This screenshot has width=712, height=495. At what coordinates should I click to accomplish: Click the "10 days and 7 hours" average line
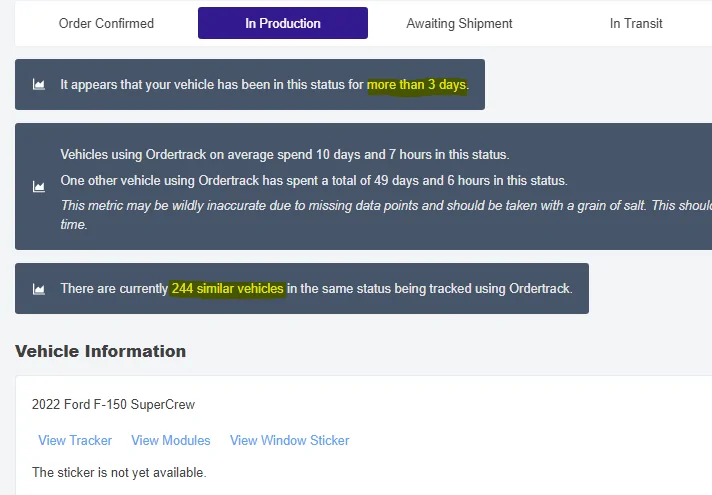tap(285, 154)
